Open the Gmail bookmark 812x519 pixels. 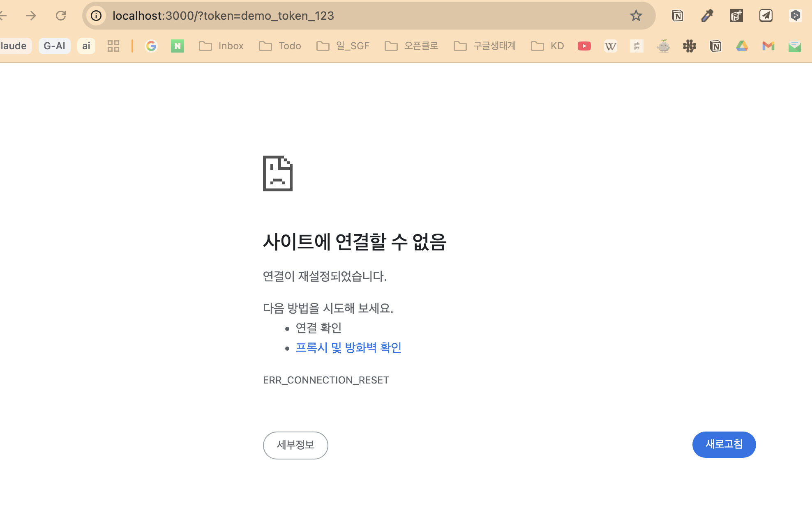(x=768, y=46)
